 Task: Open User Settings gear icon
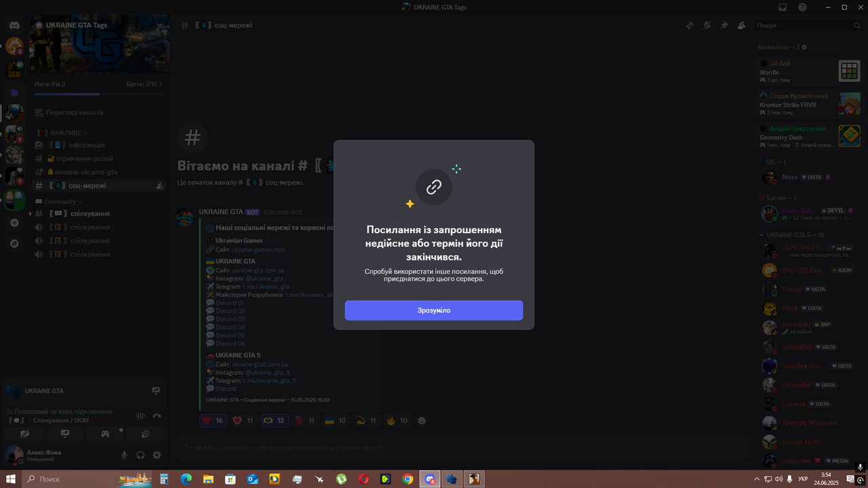157,455
